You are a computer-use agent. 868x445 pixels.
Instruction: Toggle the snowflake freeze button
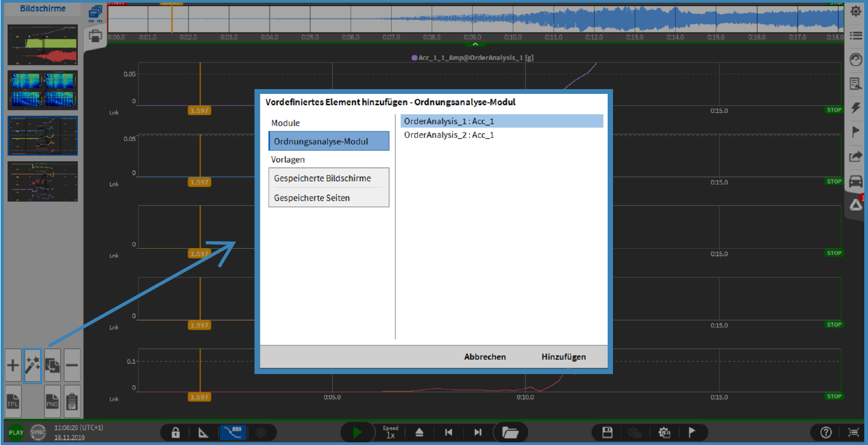point(261,432)
